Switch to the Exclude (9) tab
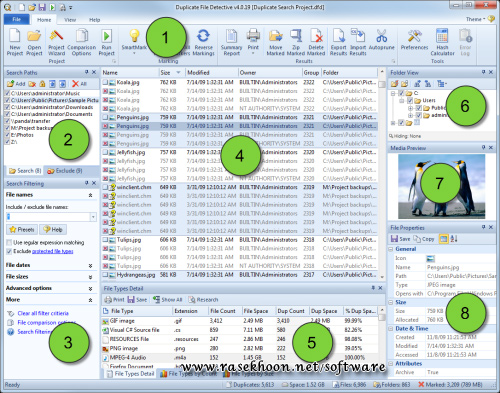500x393 pixels. point(65,171)
